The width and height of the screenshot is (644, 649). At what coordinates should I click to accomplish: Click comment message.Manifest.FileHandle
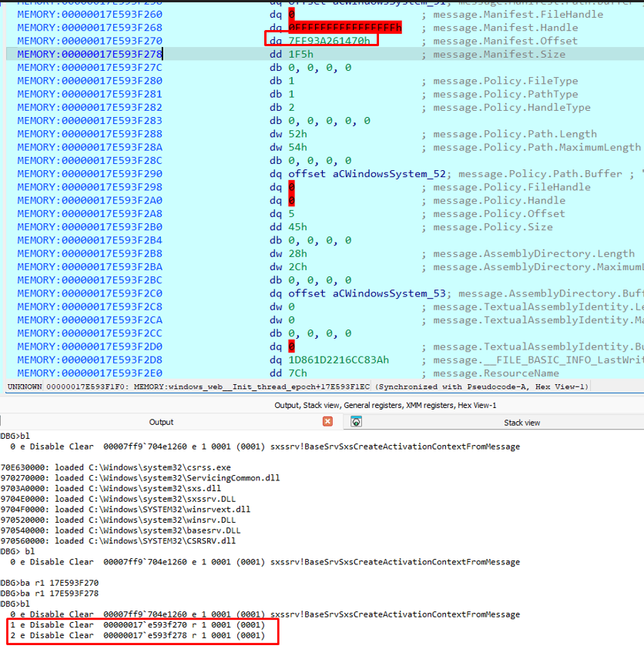(x=518, y=15)
